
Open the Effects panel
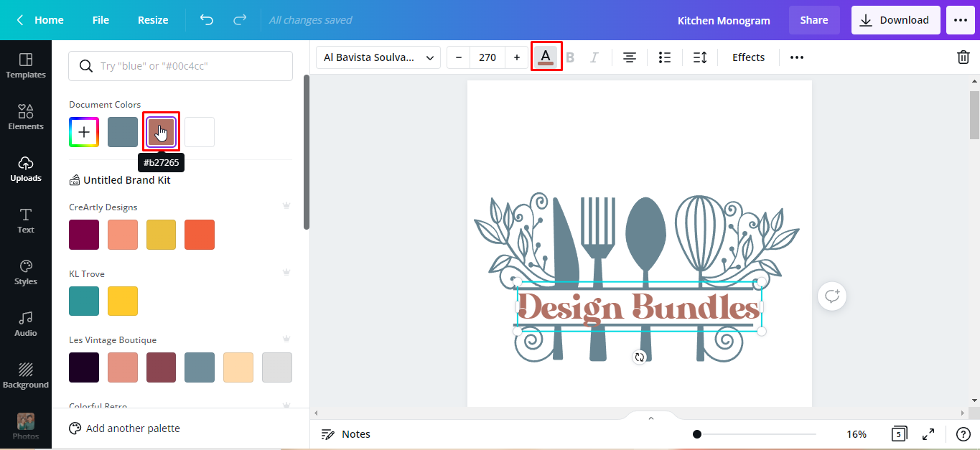(748, 57)
